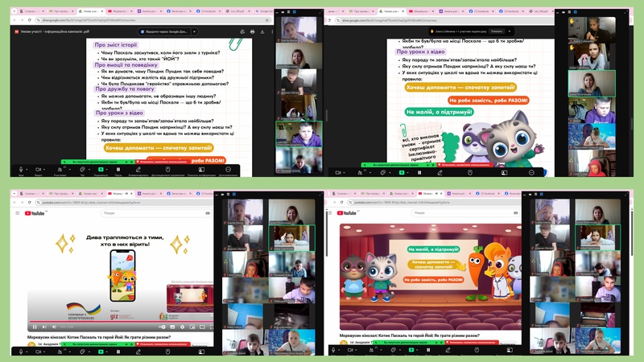Image resolution: width=644 pixels, height=362 pixels.
Task: Toggle YouTube autoplay in 'Дива трапляються' capture
Action: pos(163,327)
